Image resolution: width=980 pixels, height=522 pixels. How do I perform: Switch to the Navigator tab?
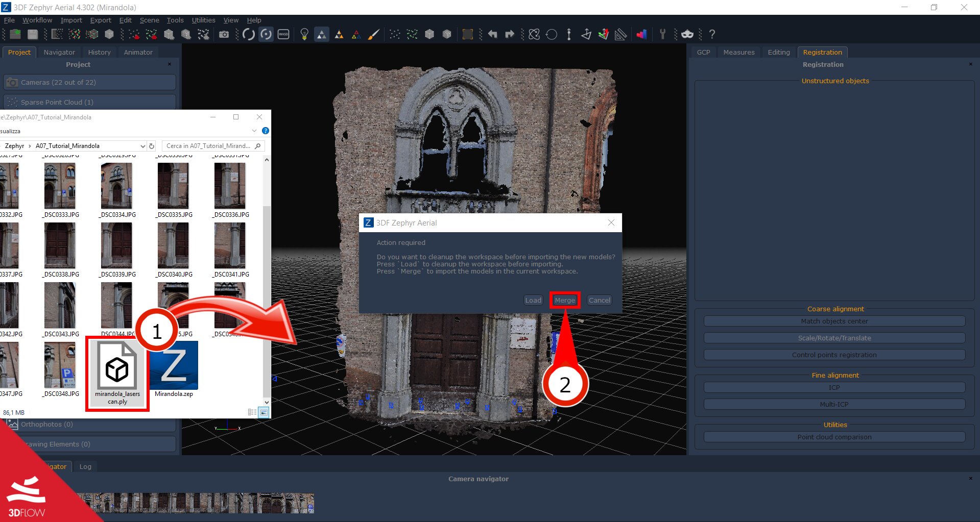coord(59,52)
